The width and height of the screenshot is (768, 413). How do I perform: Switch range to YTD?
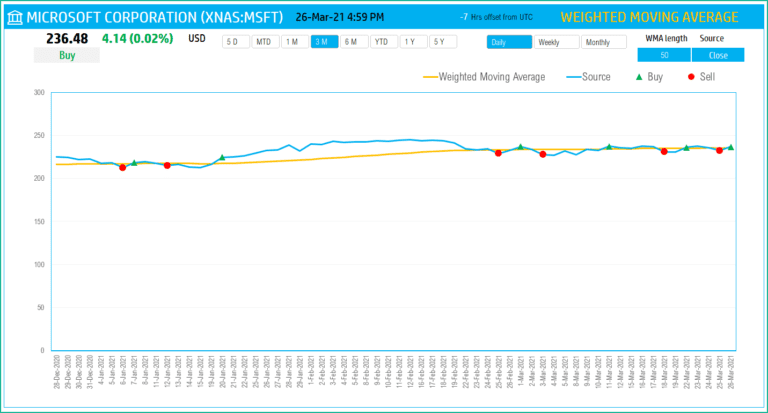[383, 42]
